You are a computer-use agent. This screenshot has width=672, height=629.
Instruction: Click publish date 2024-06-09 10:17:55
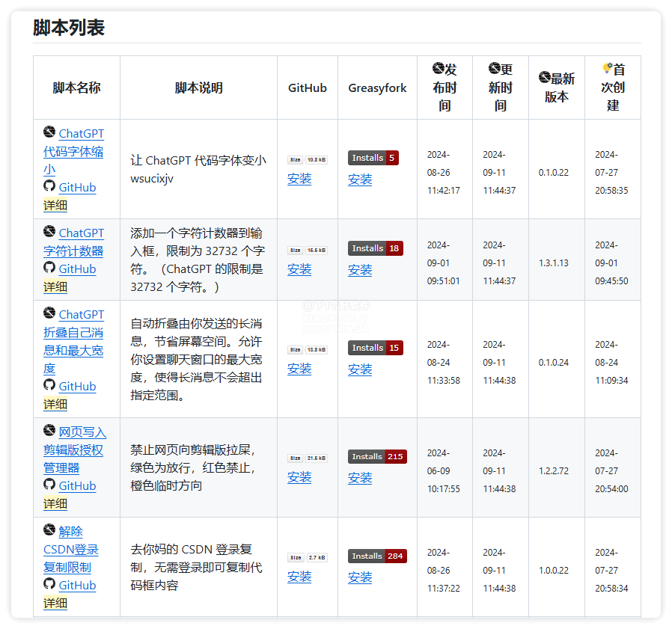444,470
